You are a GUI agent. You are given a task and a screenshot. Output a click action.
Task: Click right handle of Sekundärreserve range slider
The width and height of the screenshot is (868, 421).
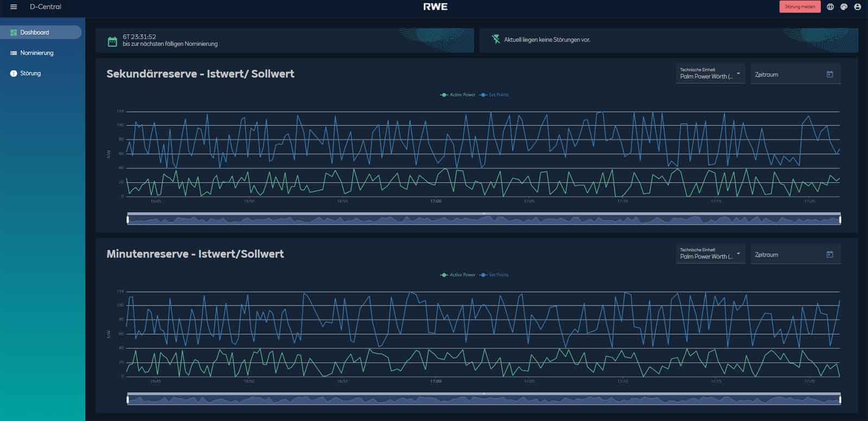tap(840, 219)
